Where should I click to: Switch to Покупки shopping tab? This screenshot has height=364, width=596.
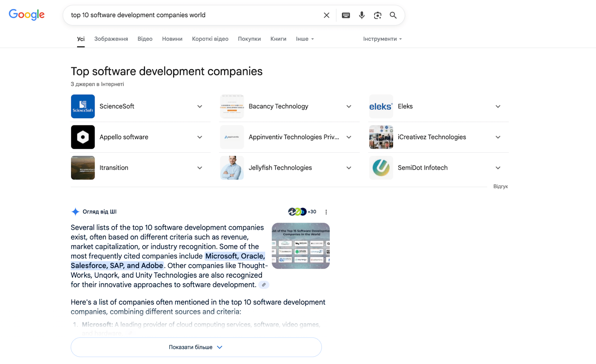pyautogui.click(x=249, y=39)
